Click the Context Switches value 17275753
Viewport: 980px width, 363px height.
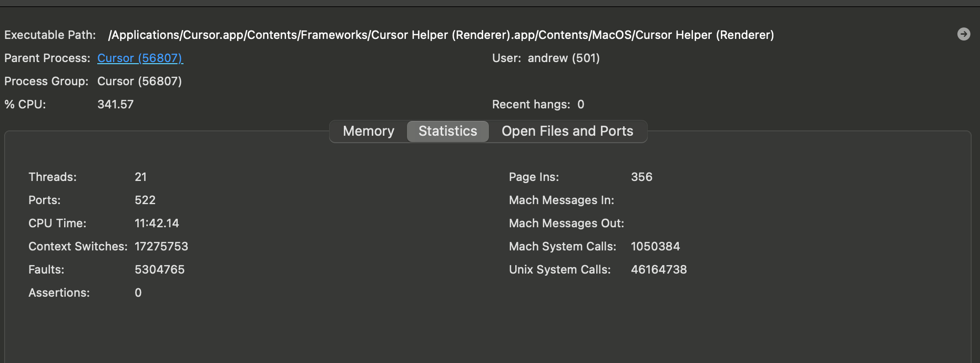pos(161,246)
